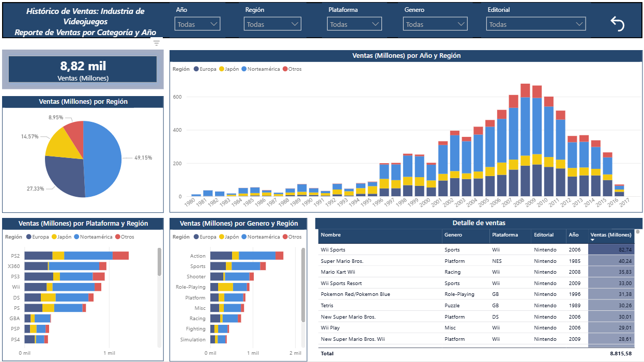Screen dimensions: 644x362
Task: Open the Editorial filter dropdown
Action: (x=535, y=24)
